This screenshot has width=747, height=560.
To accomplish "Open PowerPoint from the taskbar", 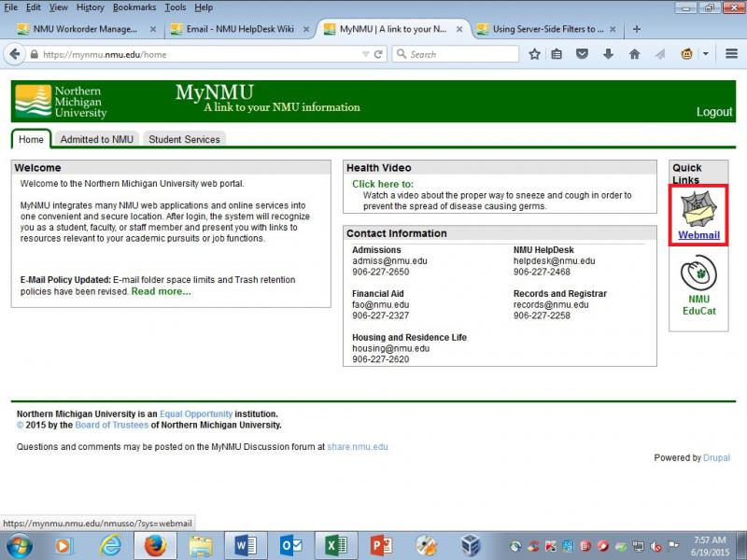I will [x=381, y=546].
